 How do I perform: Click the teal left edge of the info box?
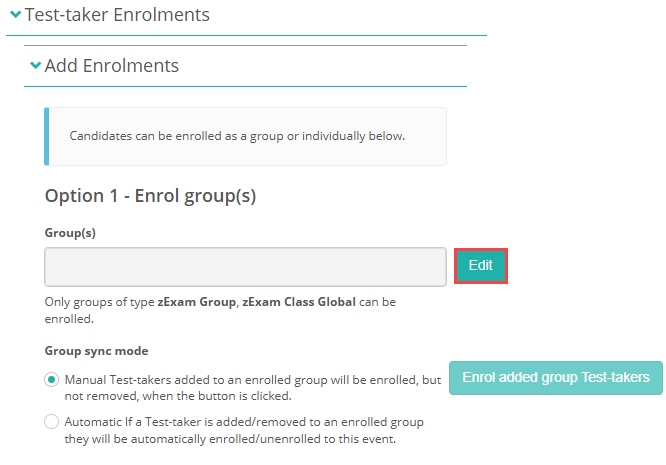pyautogui.click(x=46, y=136)
